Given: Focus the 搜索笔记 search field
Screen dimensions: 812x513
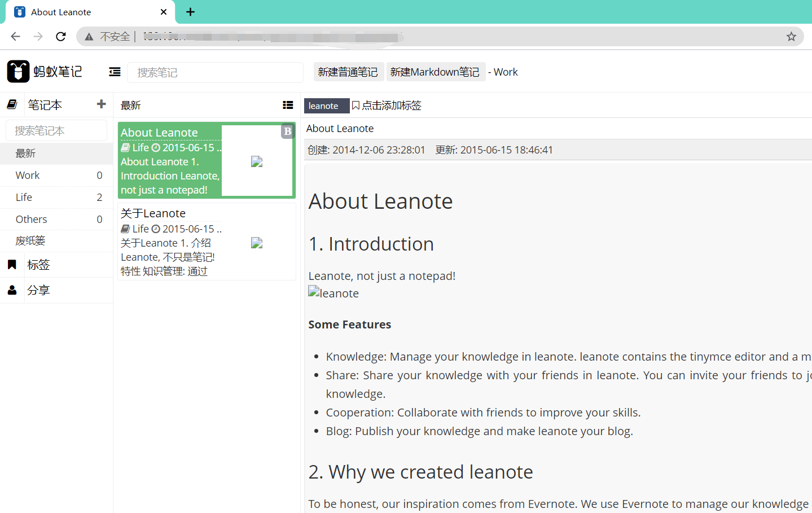Looking at the screenshot, I should coord(216,72).
